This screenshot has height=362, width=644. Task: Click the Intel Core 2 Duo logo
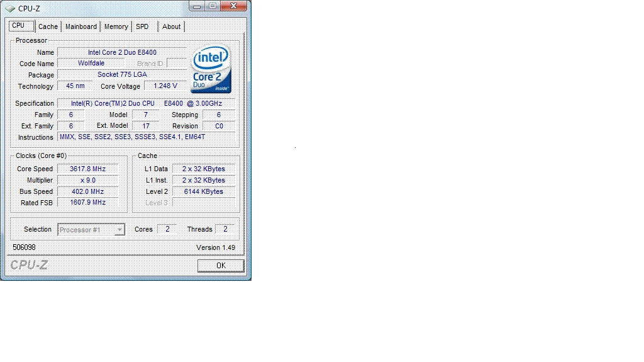point(211,69)
